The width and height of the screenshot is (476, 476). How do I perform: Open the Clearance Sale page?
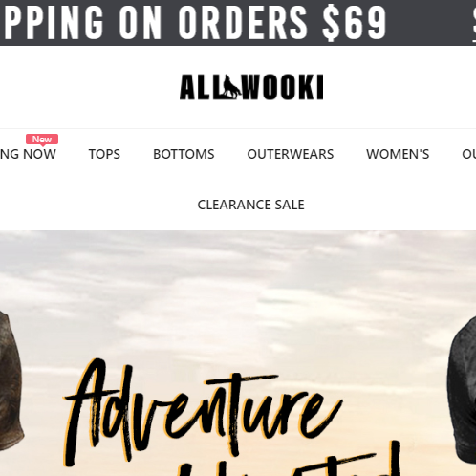250,205
